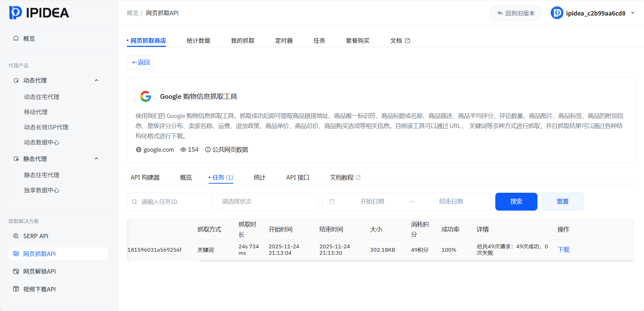Click the 网页抓取API sidebar icon
Screen dimensions: 644x311
16,254
